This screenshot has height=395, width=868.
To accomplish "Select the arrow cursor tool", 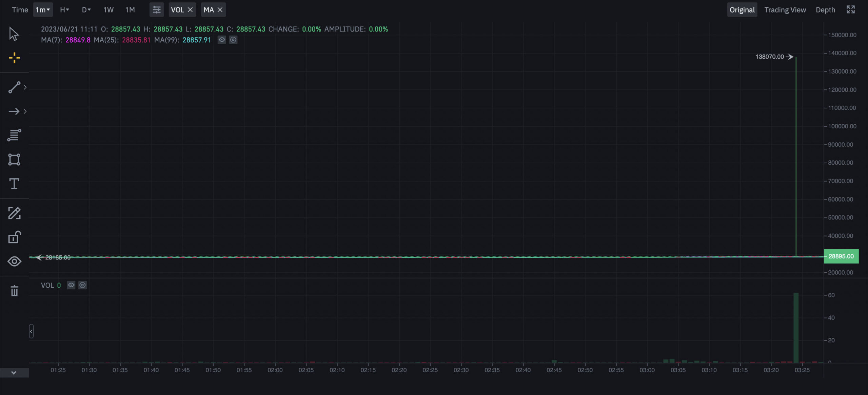I will tap(14, 34).
